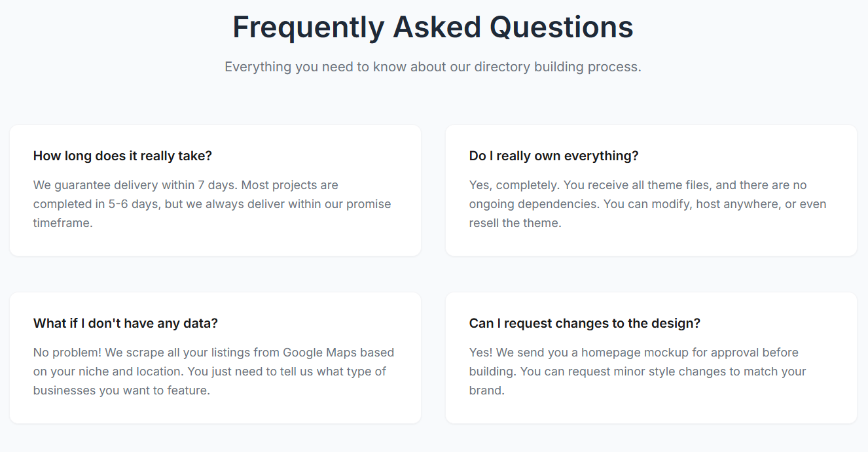868x452 pixels.
Task: Click the subtitle about directory building process
Action: click(433, 67)
